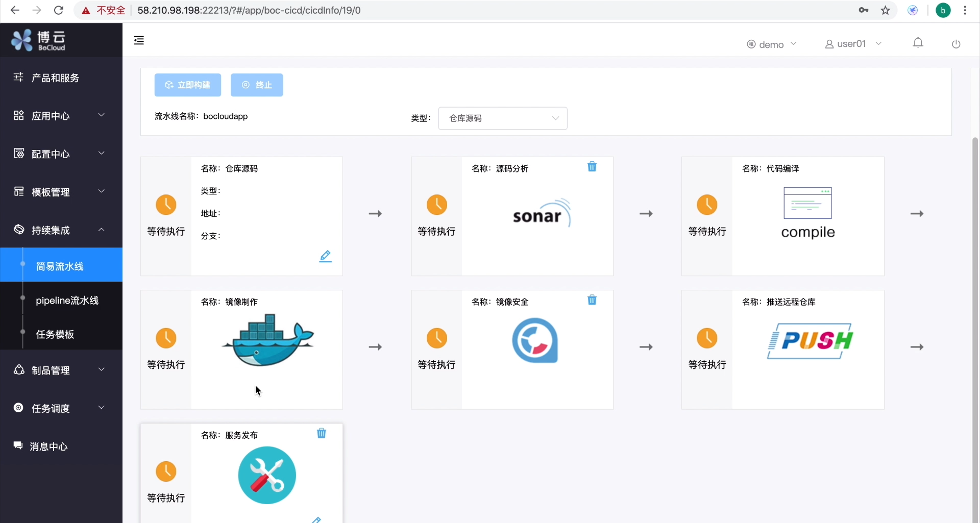Click the PUSH logo image
Screen dimensions: 980x523
(x=811, y=341)
